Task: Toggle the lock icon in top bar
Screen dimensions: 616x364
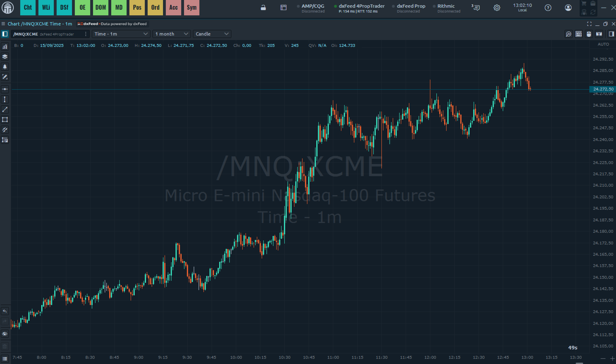Action: 263,8
